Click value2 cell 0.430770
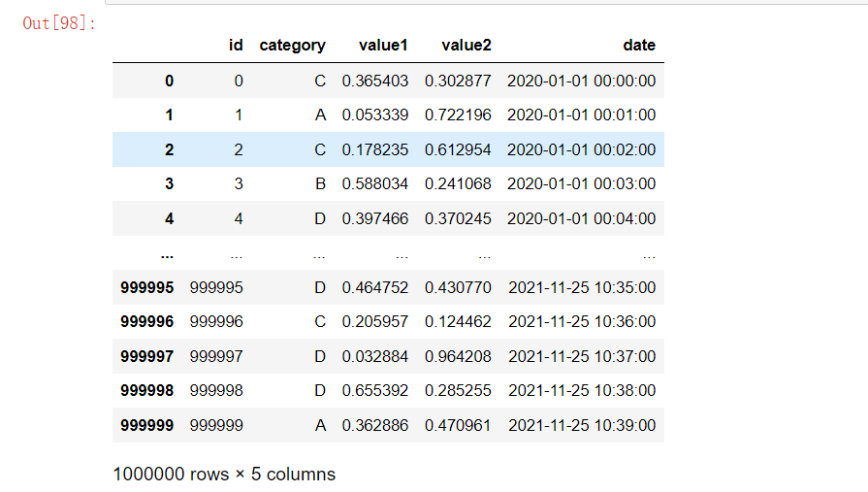Screen dimensions: 868x492 click(x=458, y=287)
